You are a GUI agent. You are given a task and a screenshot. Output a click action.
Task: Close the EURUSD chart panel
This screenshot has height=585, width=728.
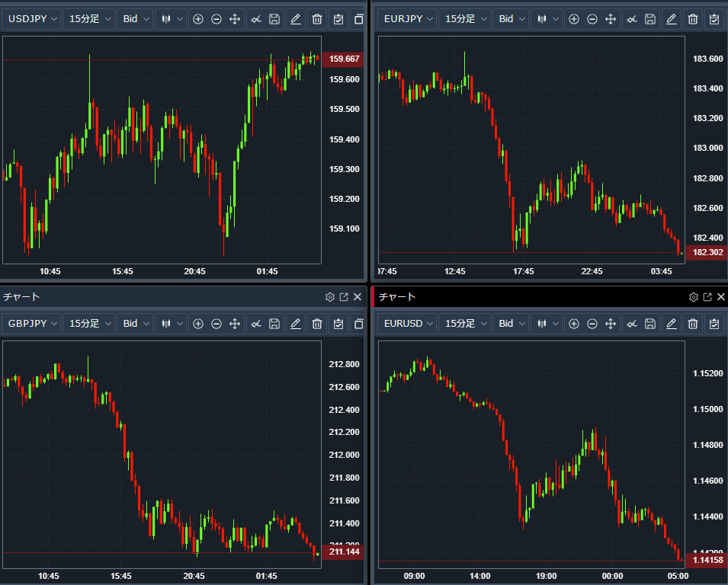point(721,297)
